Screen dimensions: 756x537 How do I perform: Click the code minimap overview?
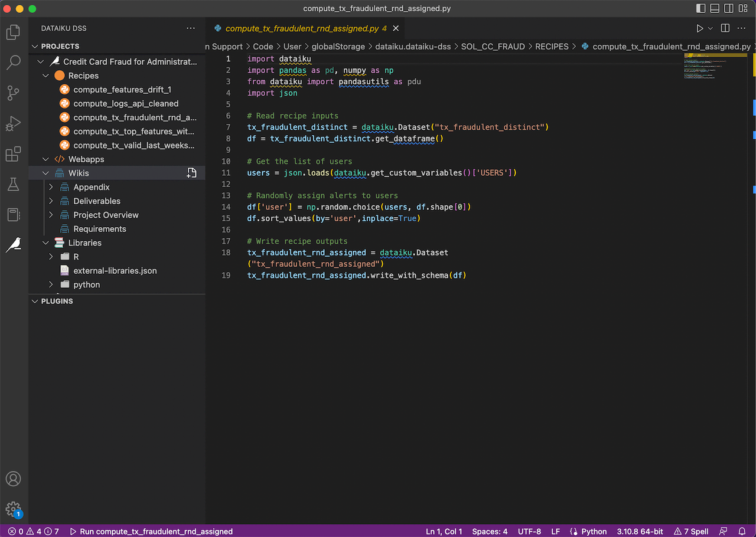(x=716, y=66)
